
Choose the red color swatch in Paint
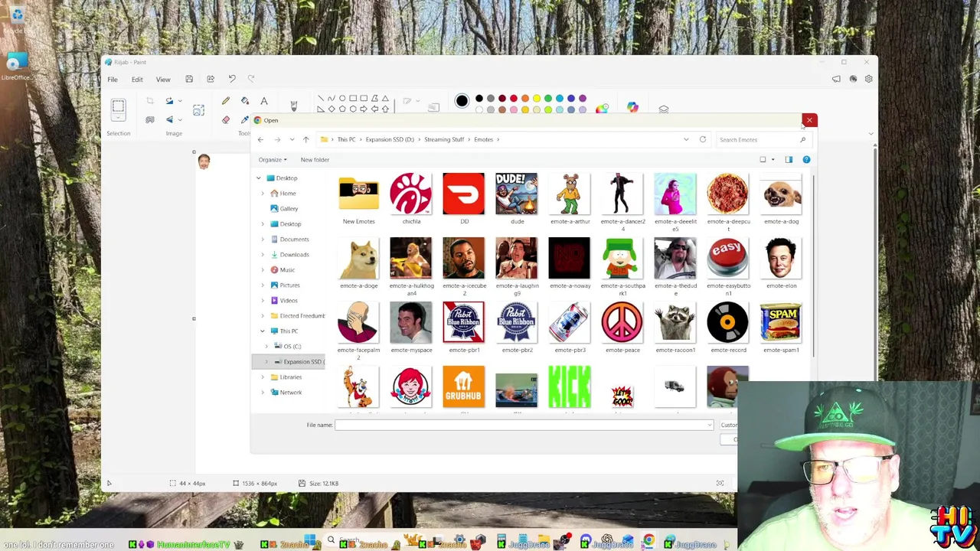(514, 98)
